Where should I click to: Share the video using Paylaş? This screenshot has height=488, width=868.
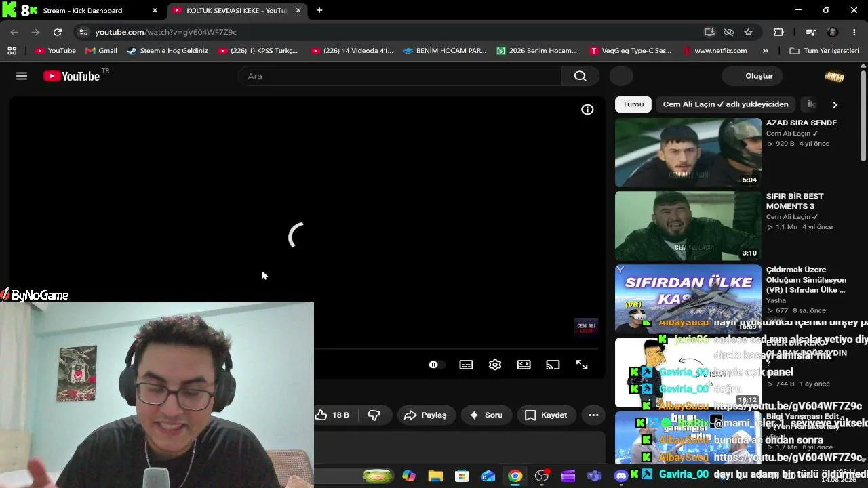click(x=425, y=415)
